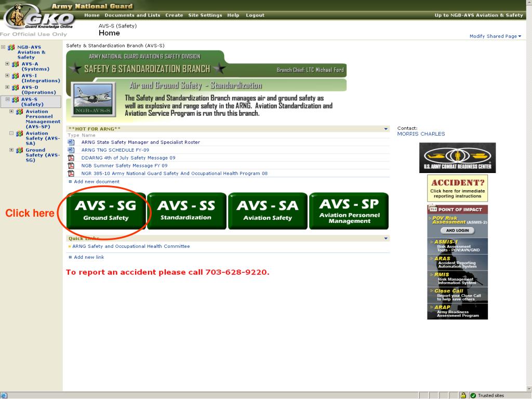This screenshot has height=399, width=532.
Task: Expand the AVS-O (Operations) tree node
Action: pyautogui.click(x=7, y=87)
